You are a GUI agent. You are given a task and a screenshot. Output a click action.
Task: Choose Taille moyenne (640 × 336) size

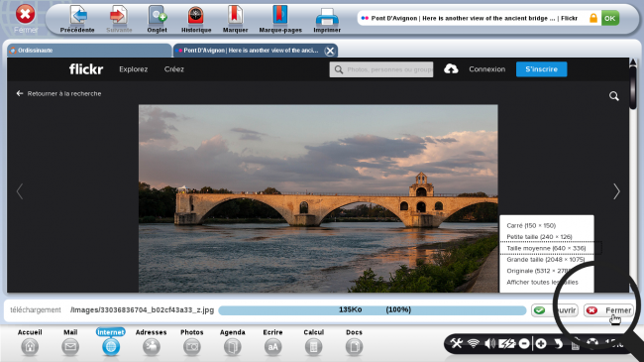coord(546,248)
